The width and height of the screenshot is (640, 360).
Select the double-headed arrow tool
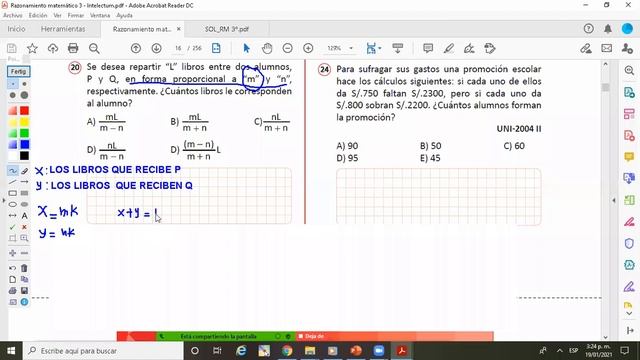coord(13,215)
